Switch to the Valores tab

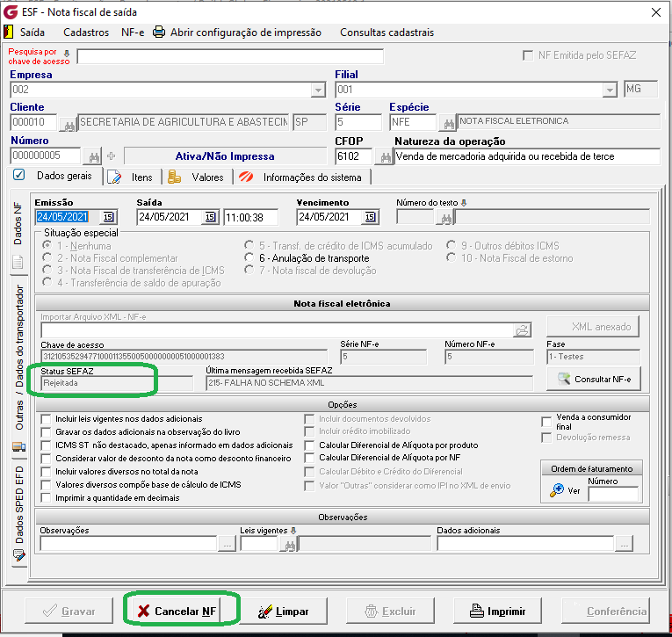point(198,177)
